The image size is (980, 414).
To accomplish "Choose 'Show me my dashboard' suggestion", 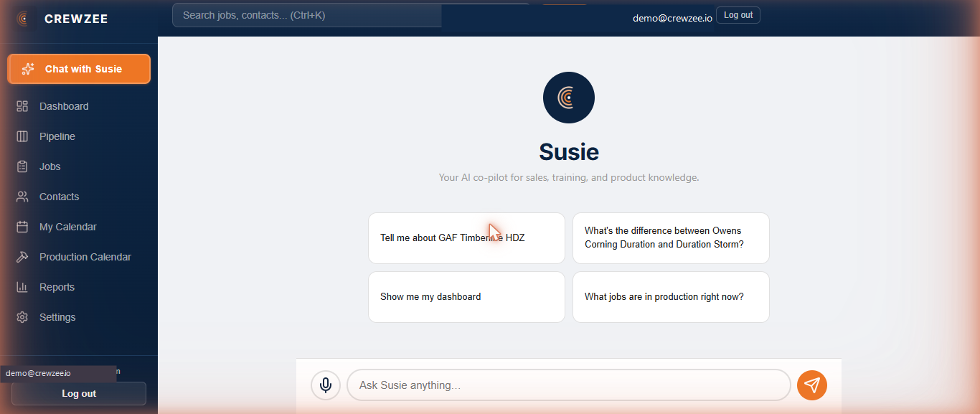I will [x=466, y=297].
